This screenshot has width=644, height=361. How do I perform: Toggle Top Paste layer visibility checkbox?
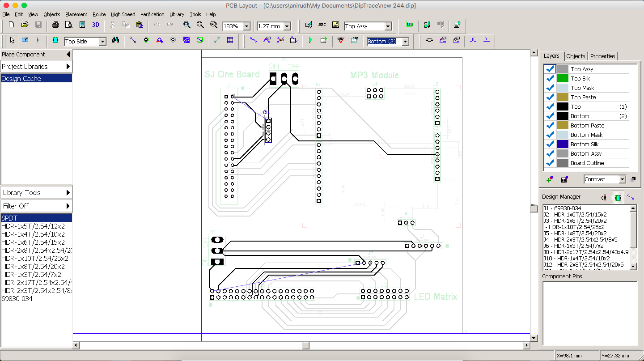click(x=550, y=97)
